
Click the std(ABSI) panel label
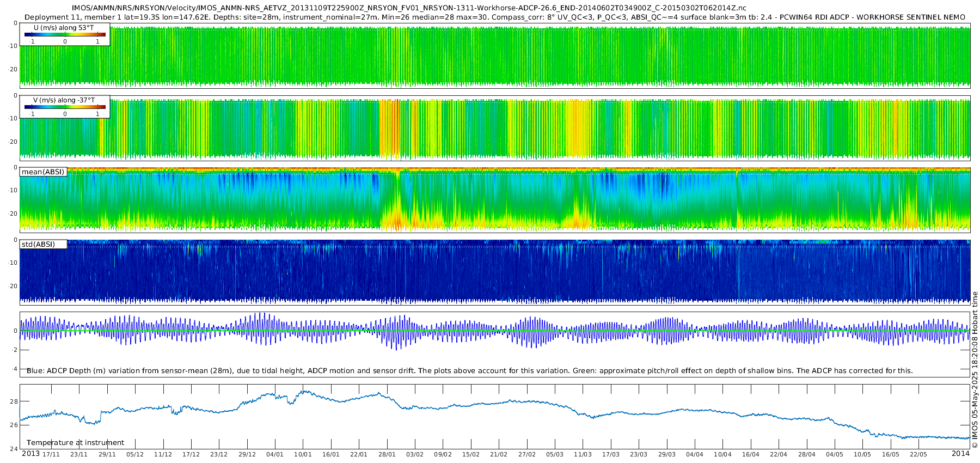tap(38, 244)
